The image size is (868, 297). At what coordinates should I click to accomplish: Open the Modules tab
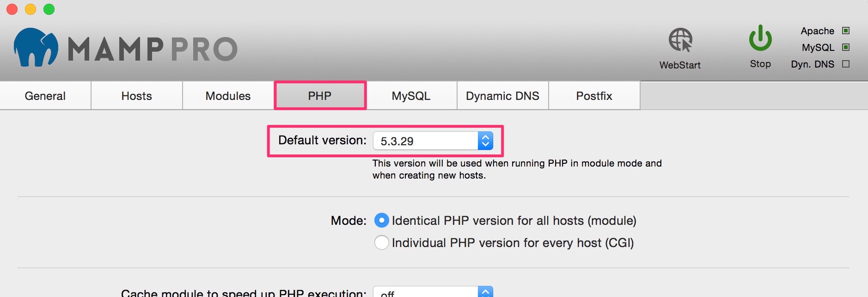tap(228, 96)
